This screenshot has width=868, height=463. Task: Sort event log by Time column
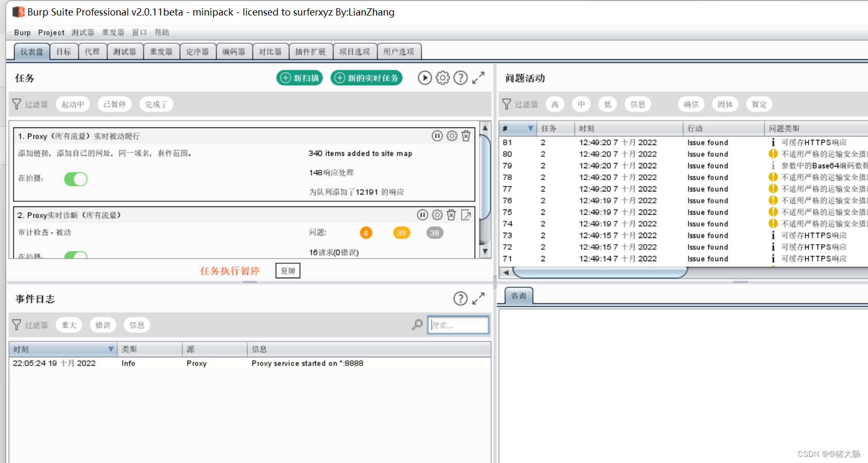coord(63,349)
